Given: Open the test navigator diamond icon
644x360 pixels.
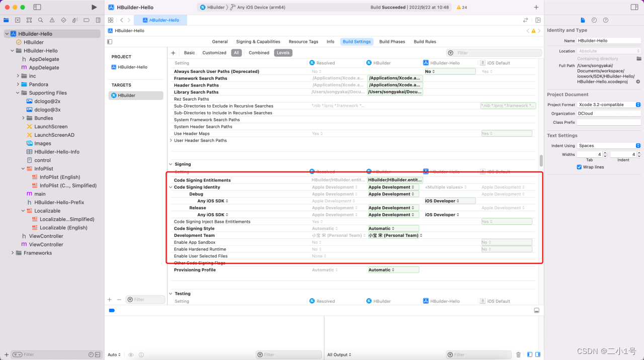Looking at the screenshot, I should (x=63, y=20).
